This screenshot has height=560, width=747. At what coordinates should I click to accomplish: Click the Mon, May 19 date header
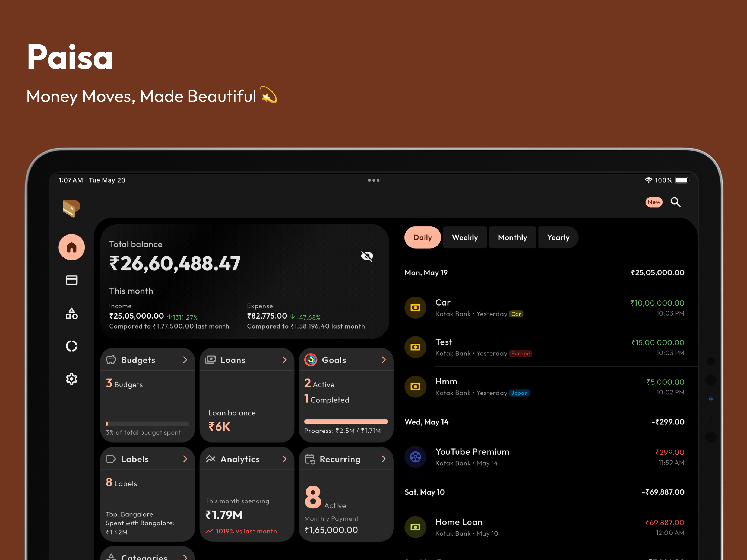(x=426, y=272)
